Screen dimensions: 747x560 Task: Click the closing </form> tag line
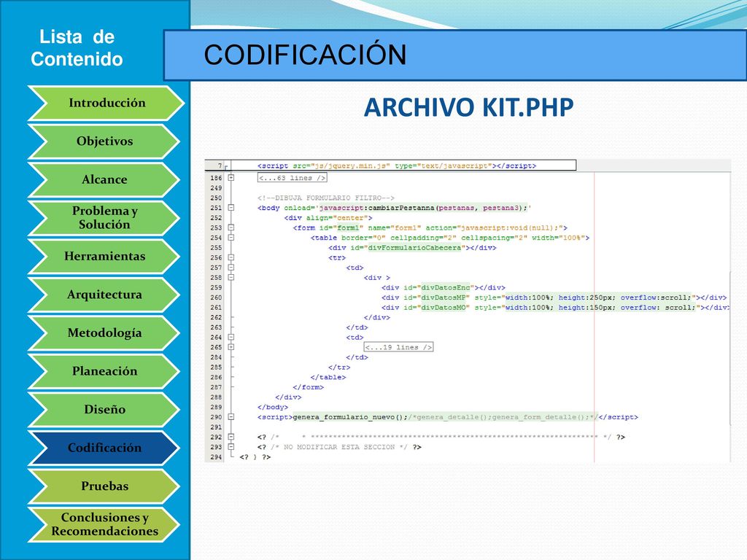pos(309,387)
